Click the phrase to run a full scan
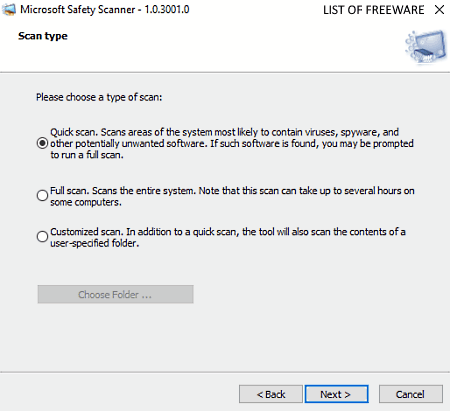Viewport: 450px width, 411px height. pos(87,155)
